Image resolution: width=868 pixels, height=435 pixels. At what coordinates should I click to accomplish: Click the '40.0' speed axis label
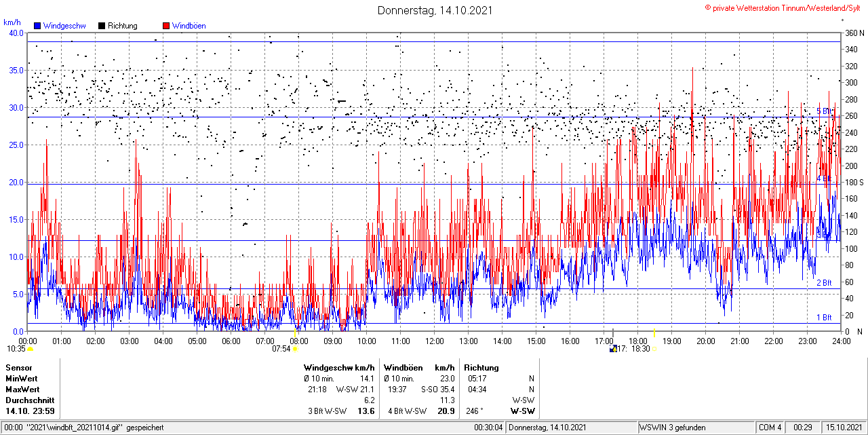click(x=16, y=33)
